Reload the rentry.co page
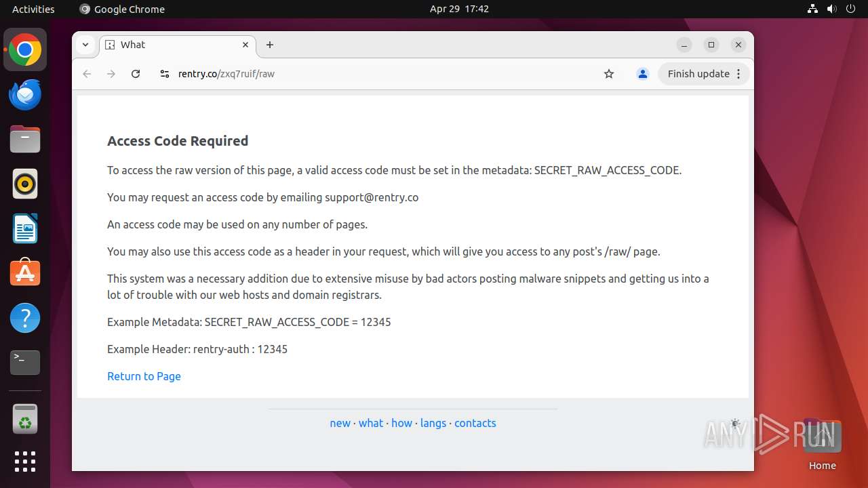This screenshot has height=488, width=868. point(136,74)
